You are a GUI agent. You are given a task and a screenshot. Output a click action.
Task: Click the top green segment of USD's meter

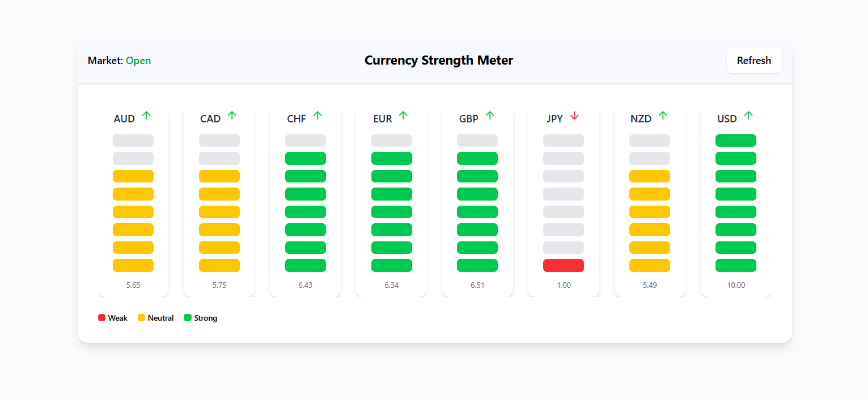[x=735, y=140]
